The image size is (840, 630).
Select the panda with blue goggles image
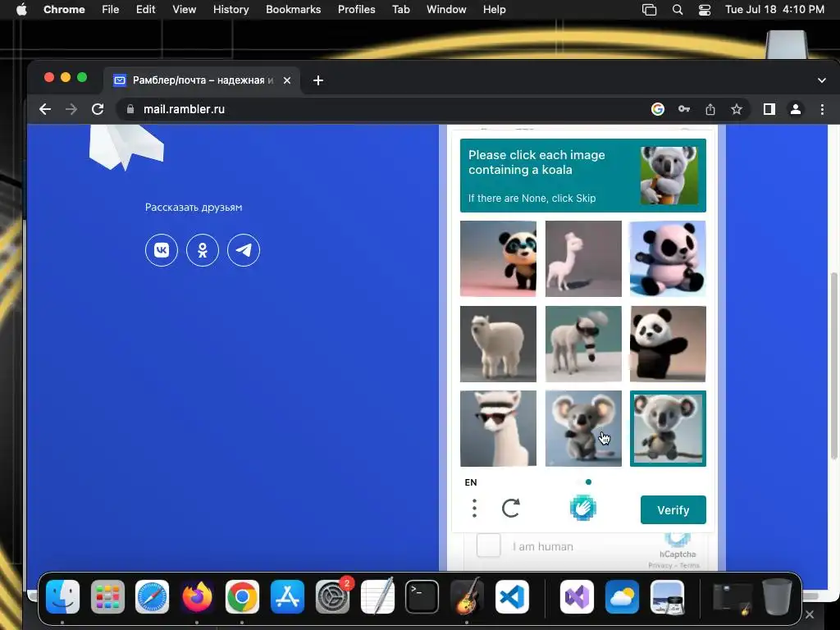(x=498, y=258)
